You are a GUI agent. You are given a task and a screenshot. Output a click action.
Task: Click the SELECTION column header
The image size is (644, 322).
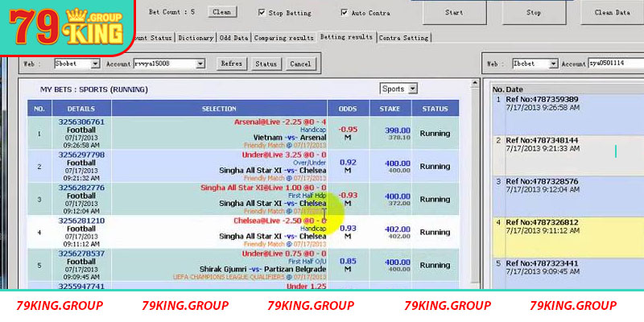(x=219, y=109)
